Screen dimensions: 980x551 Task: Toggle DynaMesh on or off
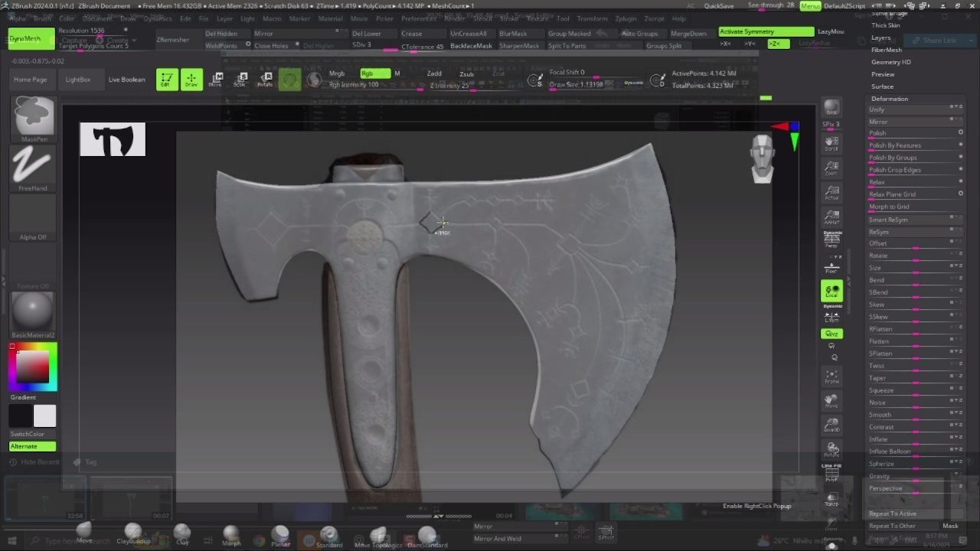click(x=31, y=38)
